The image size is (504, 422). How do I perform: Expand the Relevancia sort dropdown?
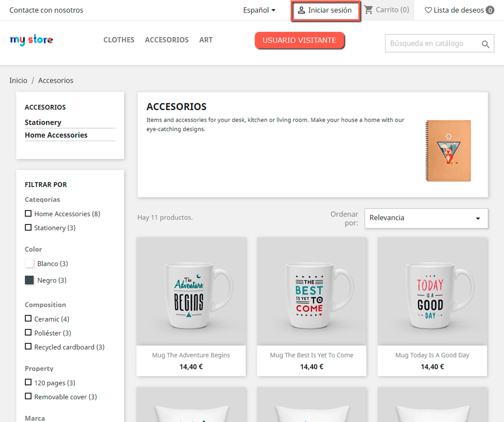click(x=426, y=218)
